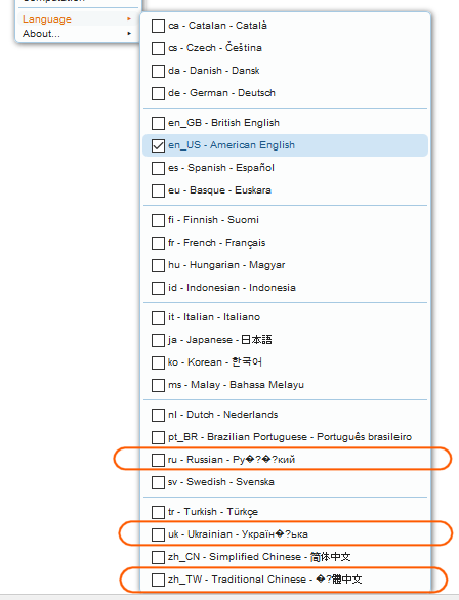
Task: Pick ko - Korean option
Action: pos(285,362)
